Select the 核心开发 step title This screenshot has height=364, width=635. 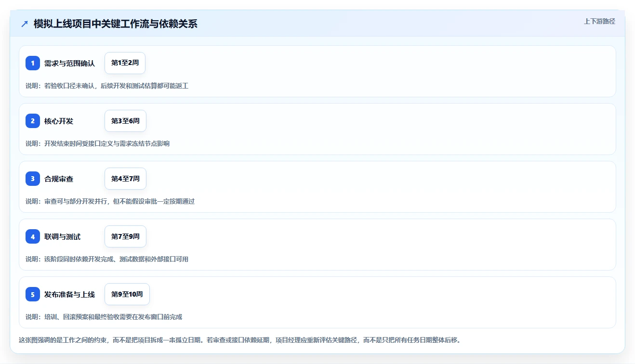(x=59, y=121)
